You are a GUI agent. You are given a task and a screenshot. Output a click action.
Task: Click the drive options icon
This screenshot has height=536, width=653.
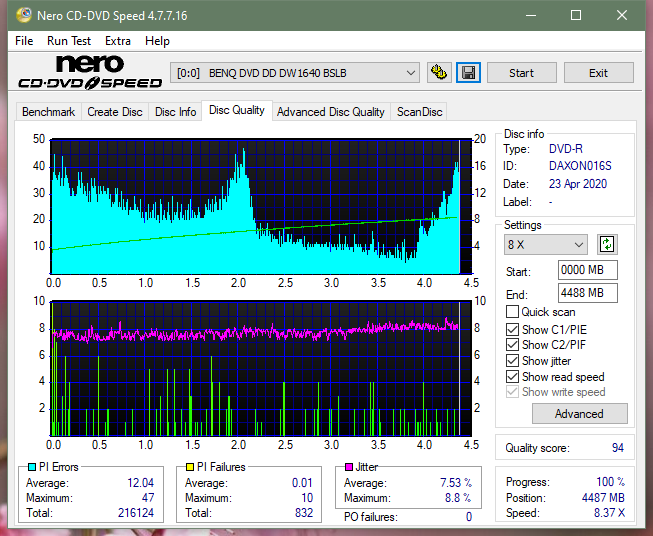[439, 73]
